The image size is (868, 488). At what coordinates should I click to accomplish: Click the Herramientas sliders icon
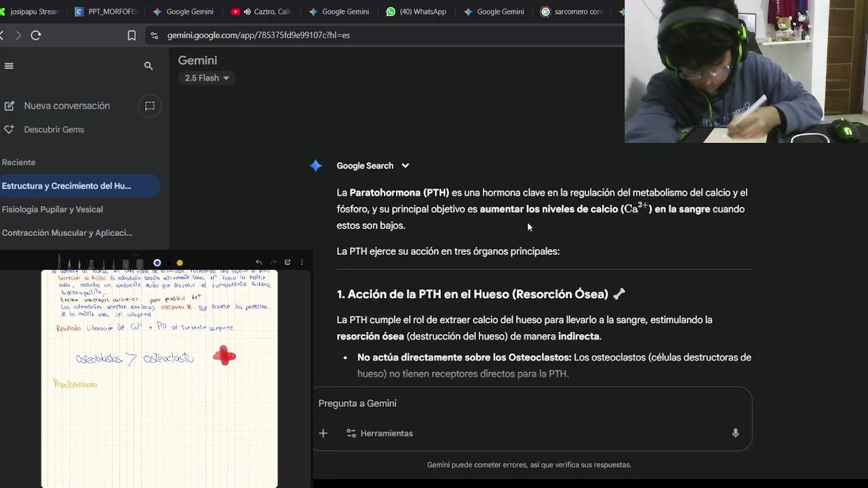pos(351,433)
